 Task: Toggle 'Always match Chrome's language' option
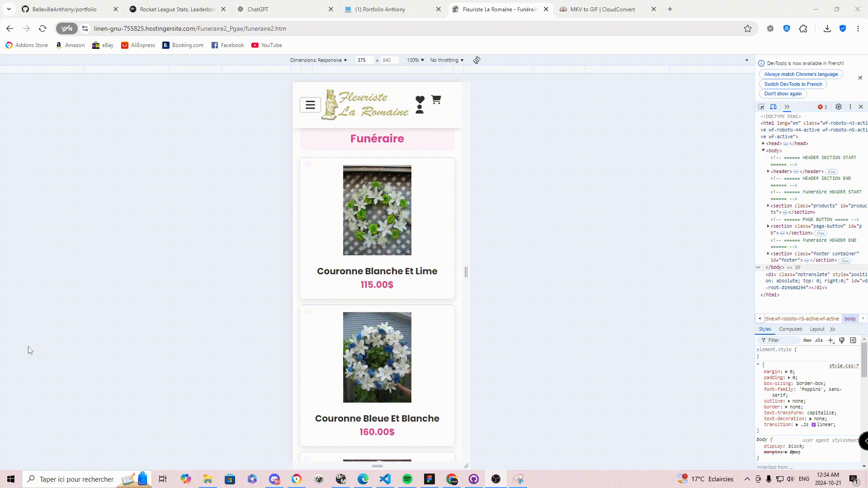801,73
